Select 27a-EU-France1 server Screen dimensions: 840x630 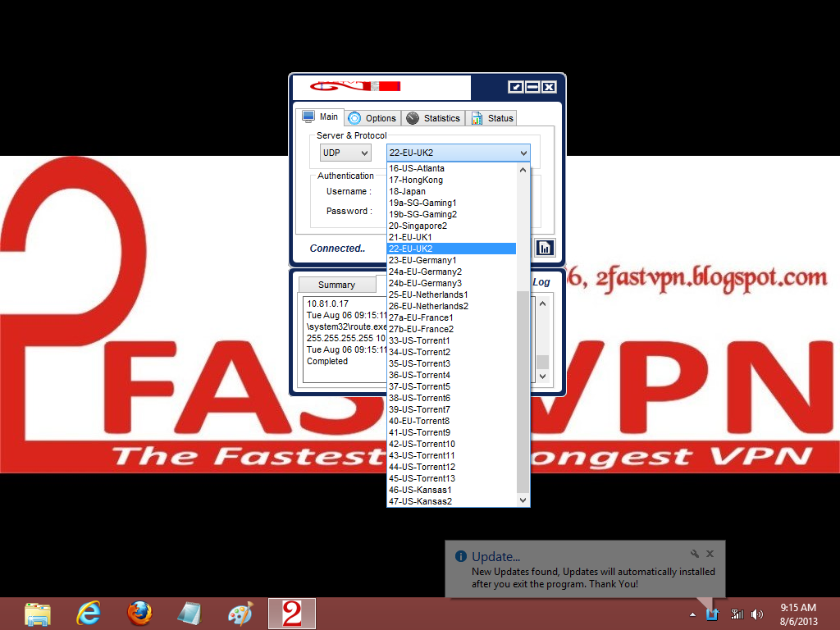point(451,317)
